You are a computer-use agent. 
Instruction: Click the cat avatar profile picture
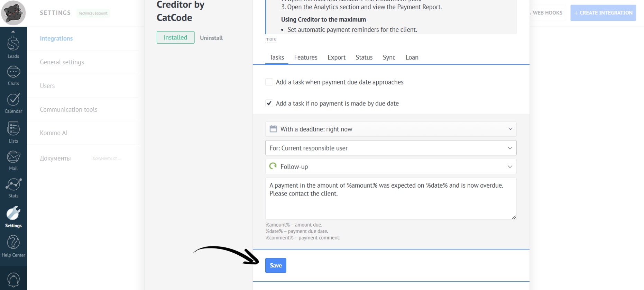(x=13, y=13)
